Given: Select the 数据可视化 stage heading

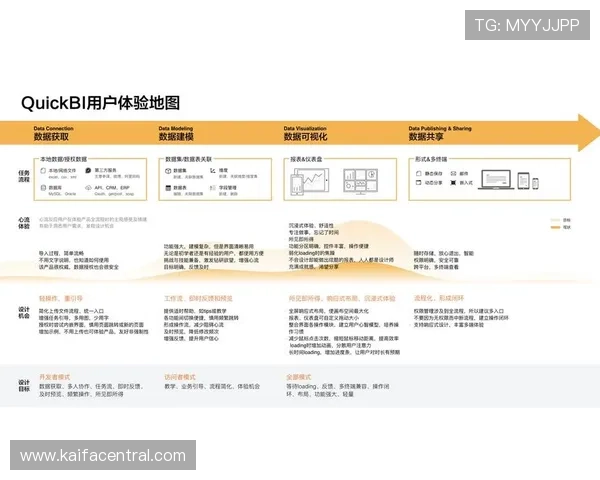Looking at the screenshot, I should tap(305, 137).
